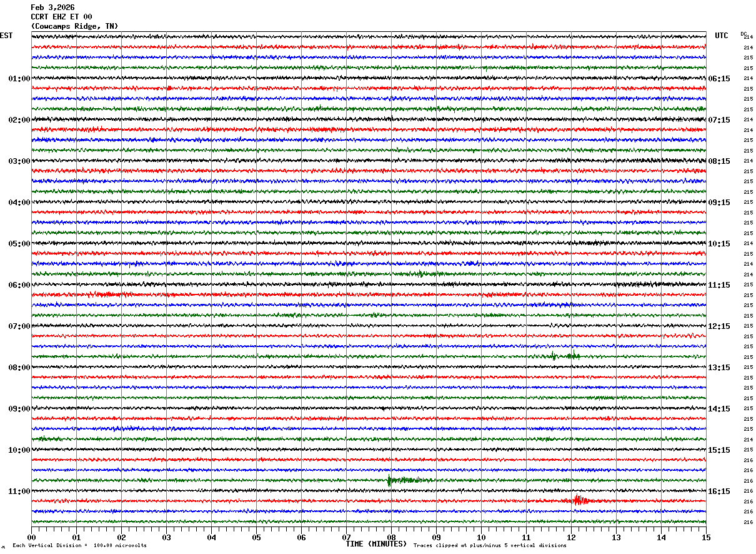Screen dimensions: 756x554
Task: Click minute tick label 15 on time axis
Action: pos(706,537)
